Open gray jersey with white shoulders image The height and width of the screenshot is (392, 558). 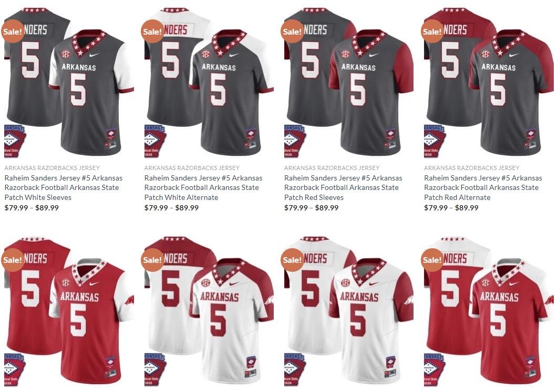tap(209, 82)
